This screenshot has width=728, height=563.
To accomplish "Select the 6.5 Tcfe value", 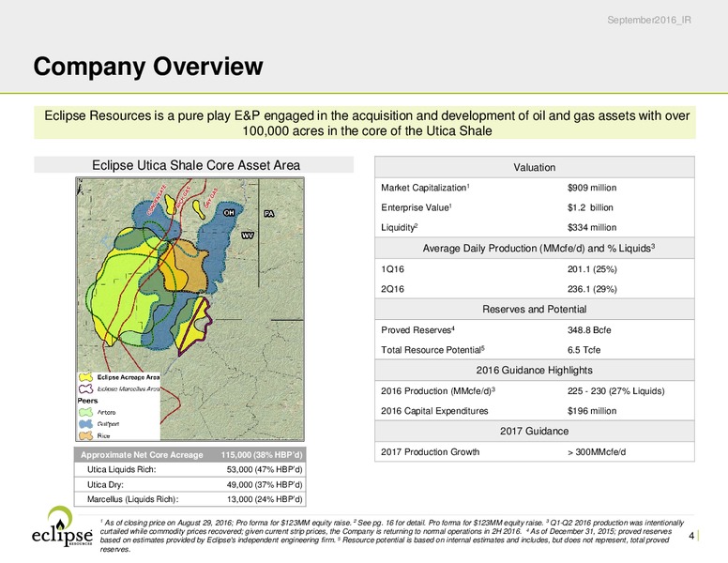I will 584,350.
